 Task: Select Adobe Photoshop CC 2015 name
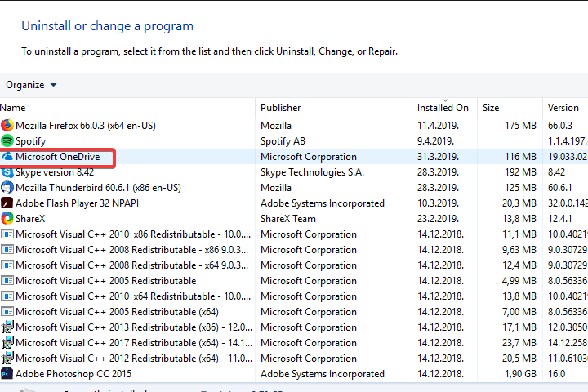click(x=73, y=373)
